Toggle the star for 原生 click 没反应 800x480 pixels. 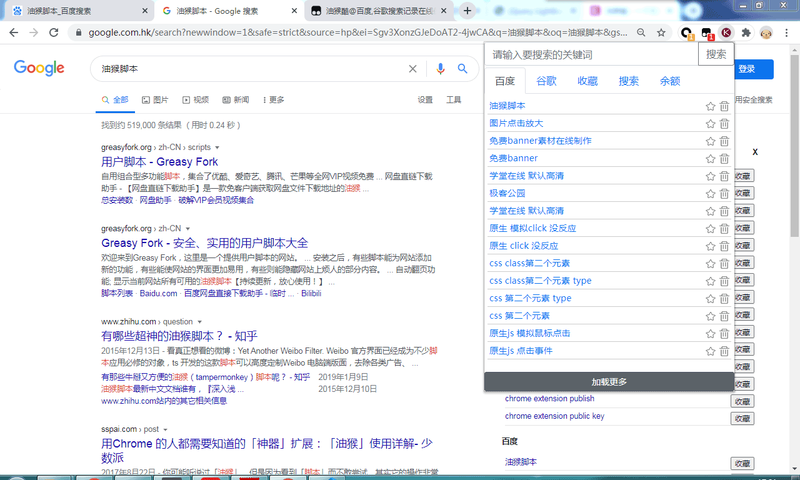pos(710,246)
